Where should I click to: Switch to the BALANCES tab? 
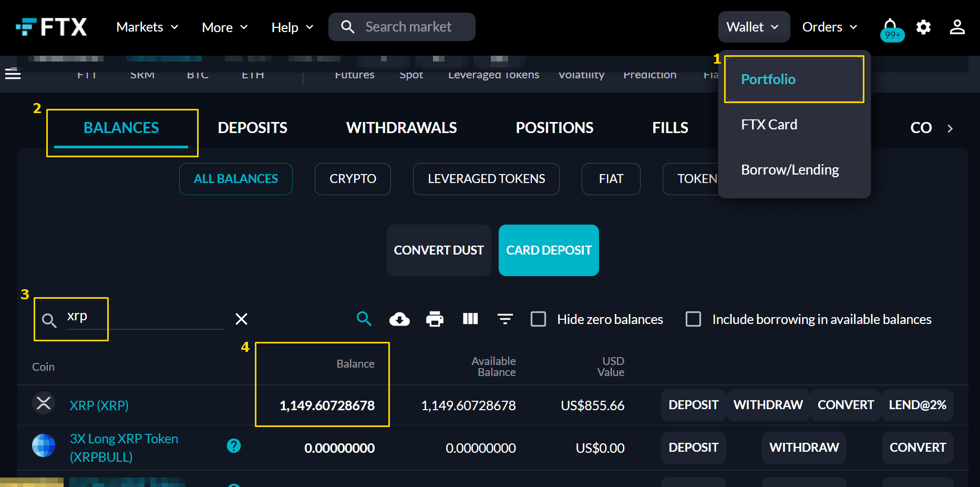coord(121,128)
